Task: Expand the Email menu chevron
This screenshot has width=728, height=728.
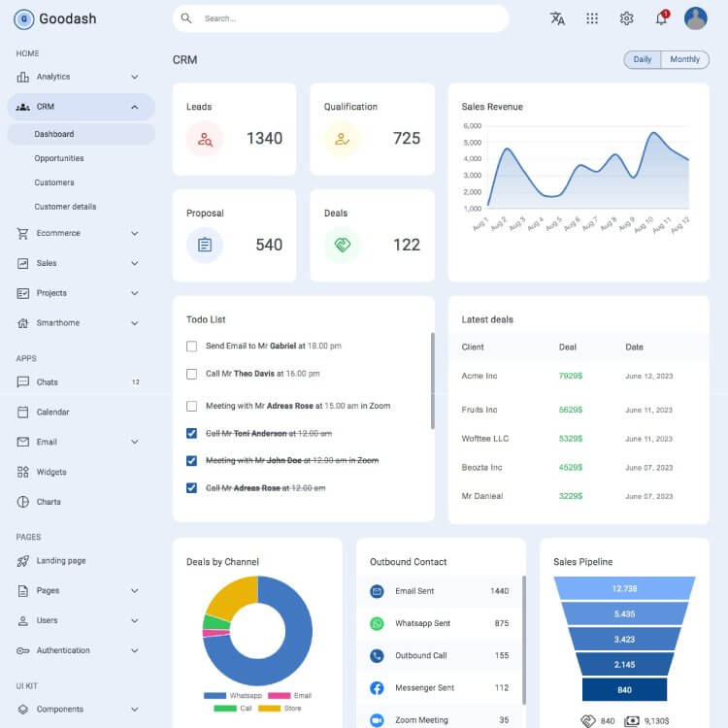Action: click(135, 442)
